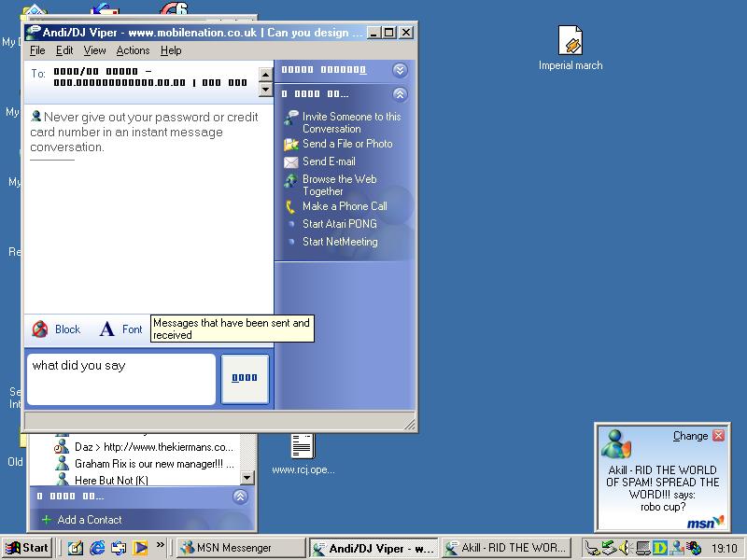
Task: Open the Actions menu
Action: pos(132,50)
